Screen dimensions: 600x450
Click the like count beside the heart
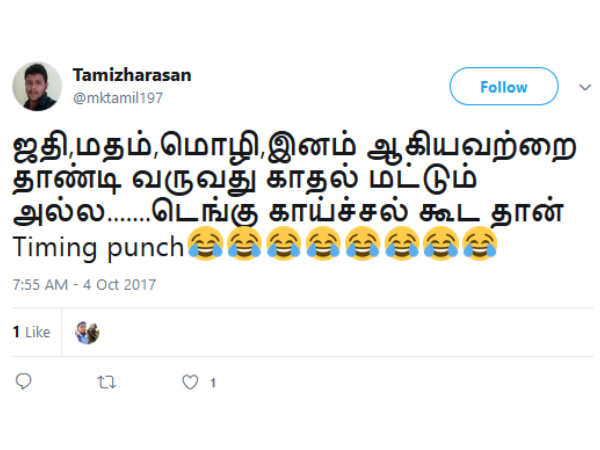(x=213, y=383)
